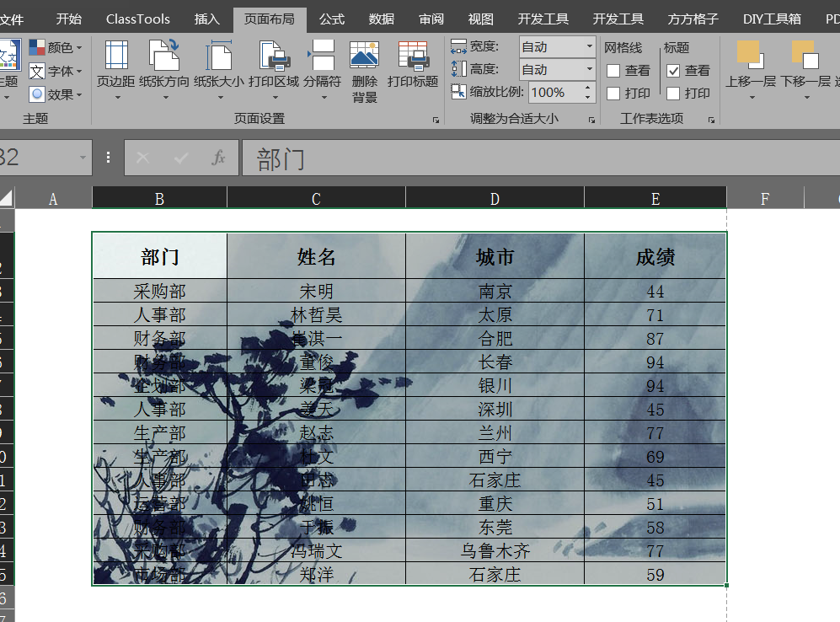Select the 部门 header cell
This screenshot has height=622, width=840.
point(159,256)
